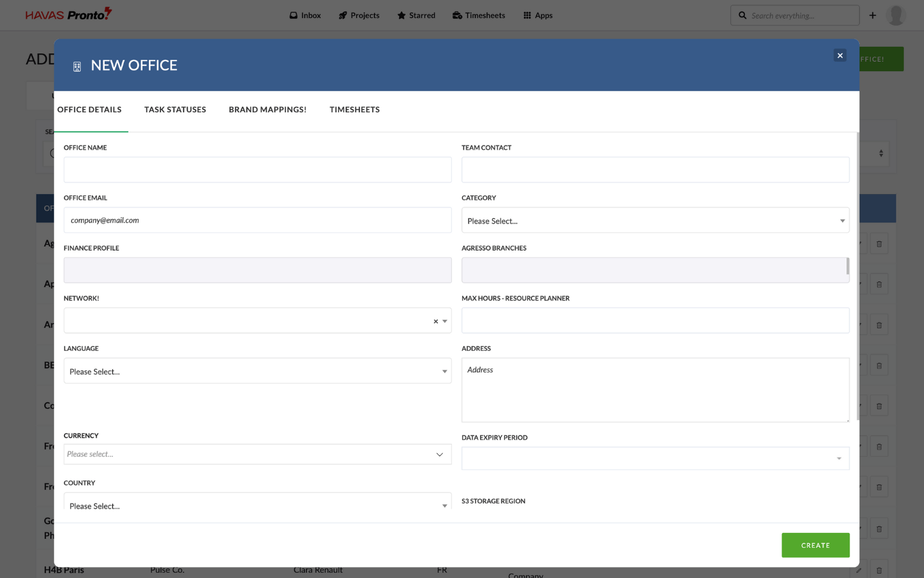Expand the Network! dropdown arrow
The width and height of the screenshot is (924, 578).
445,321
